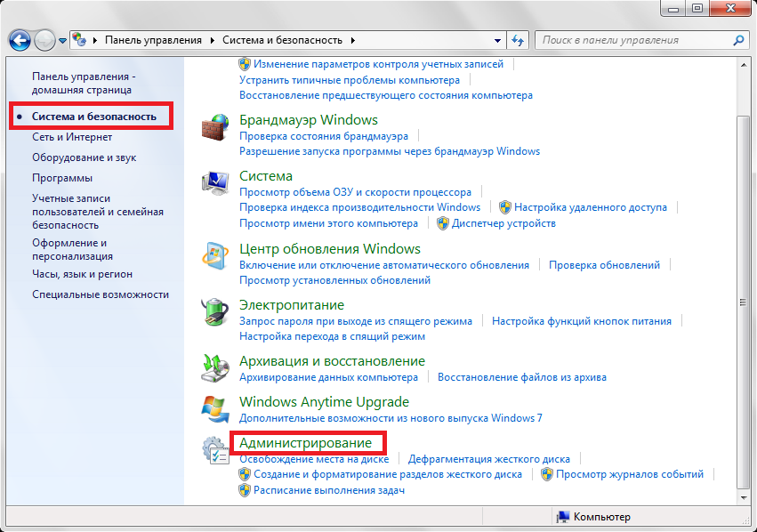Open Учетные записи пользователей и семейная безопасность
The width and height of the screenshot is (757, 532).
click(98, 212)
